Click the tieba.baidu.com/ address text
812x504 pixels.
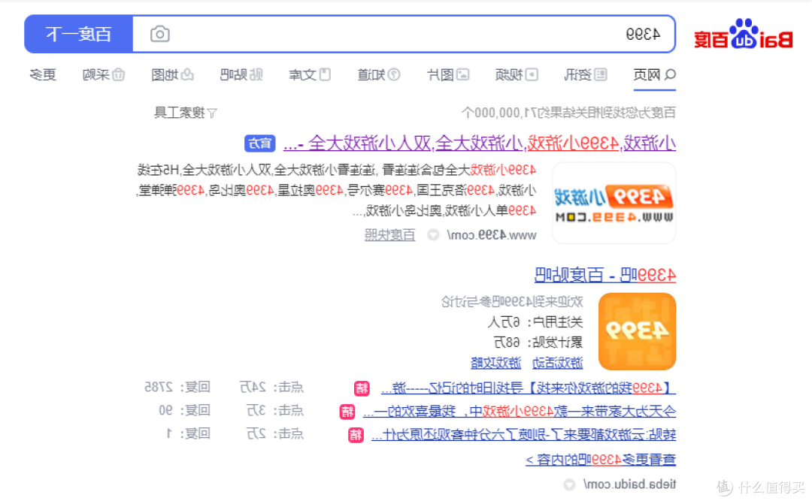pos(629,484)
